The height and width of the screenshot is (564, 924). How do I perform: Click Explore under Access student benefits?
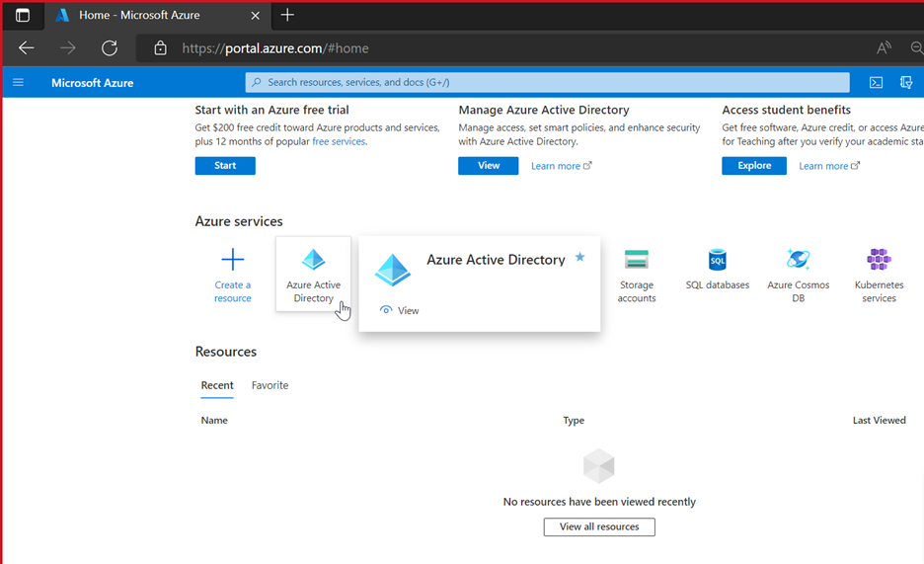(x=754, y=166)
